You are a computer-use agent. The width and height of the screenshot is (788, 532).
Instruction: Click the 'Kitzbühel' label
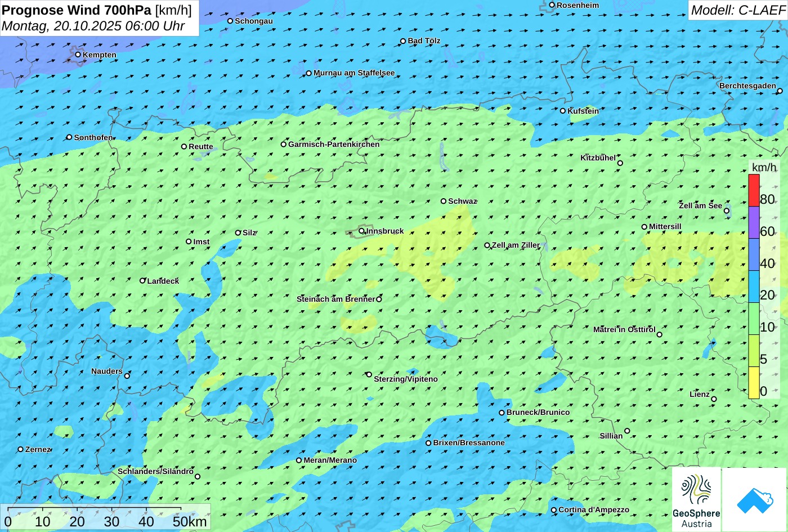point(598,158)
